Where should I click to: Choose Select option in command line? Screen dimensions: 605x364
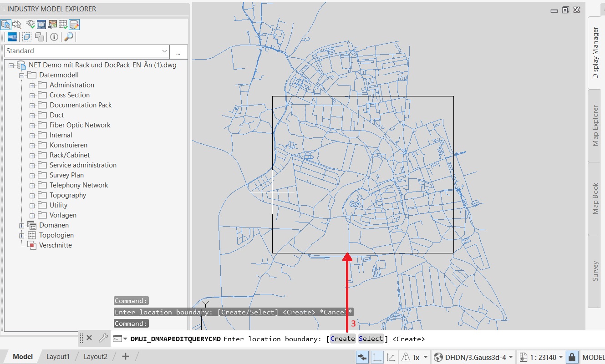tap(371, 339)
